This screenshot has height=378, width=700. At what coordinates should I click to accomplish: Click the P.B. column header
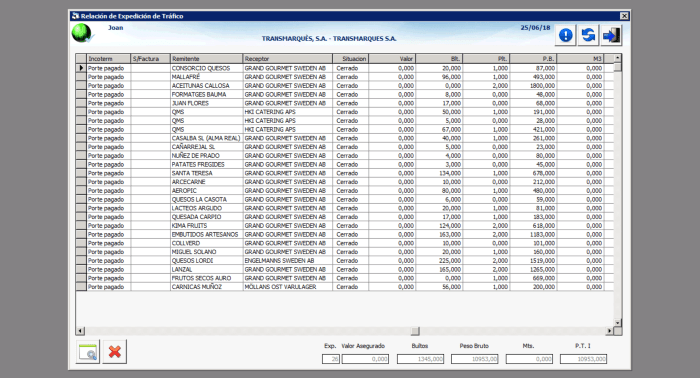point(533,59)
